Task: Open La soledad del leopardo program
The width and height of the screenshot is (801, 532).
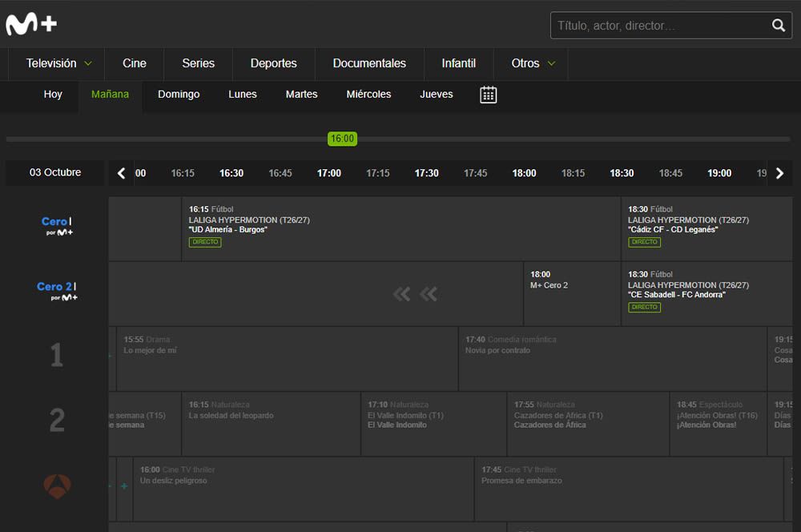Action: 271,424
